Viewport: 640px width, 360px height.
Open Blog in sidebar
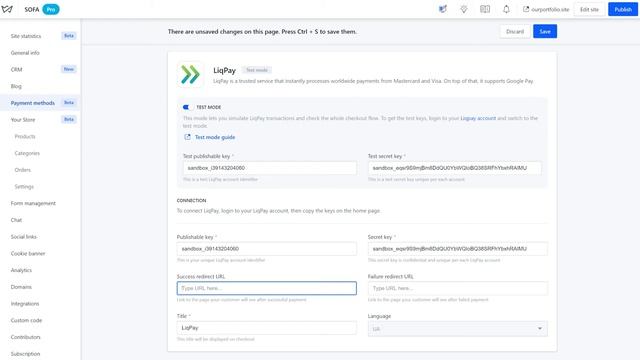[16, 86]
